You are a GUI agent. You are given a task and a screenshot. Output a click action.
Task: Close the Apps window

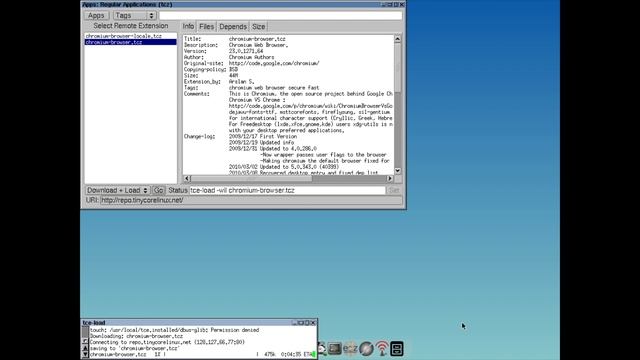tap(402, 4)
